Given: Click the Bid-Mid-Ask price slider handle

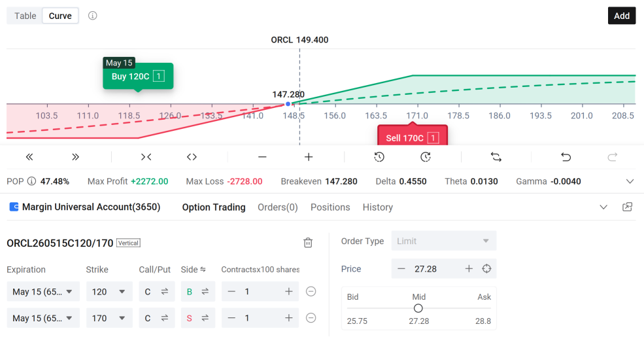Looking at the screenshot, I should click(418, 308).
